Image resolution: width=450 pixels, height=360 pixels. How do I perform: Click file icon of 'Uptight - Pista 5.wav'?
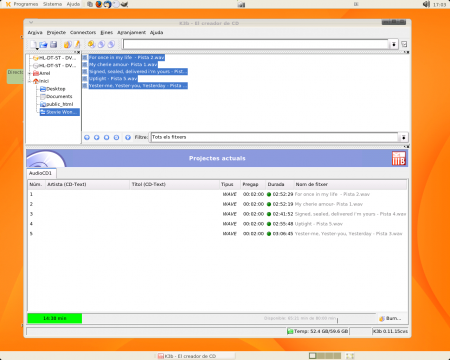[85, 79]
